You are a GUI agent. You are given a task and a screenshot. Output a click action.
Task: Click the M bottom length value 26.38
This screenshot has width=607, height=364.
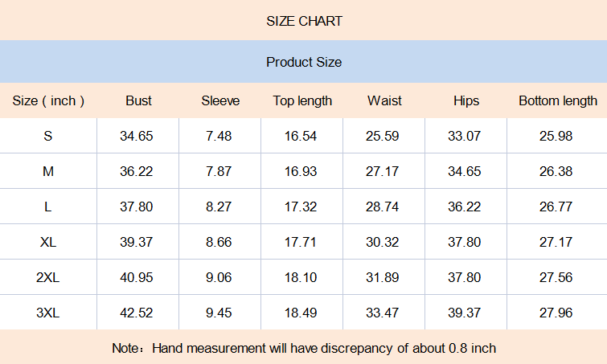coord(556,171)
